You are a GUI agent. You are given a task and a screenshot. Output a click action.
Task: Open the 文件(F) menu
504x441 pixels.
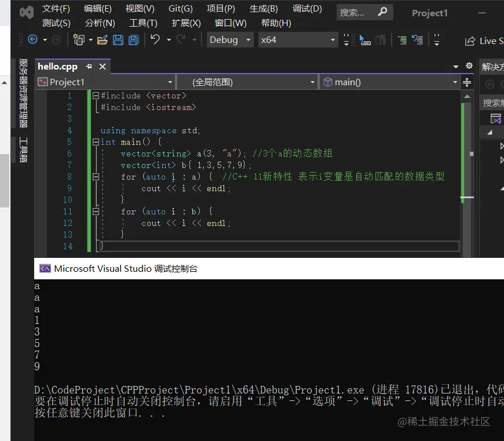(x=56, y=8)
